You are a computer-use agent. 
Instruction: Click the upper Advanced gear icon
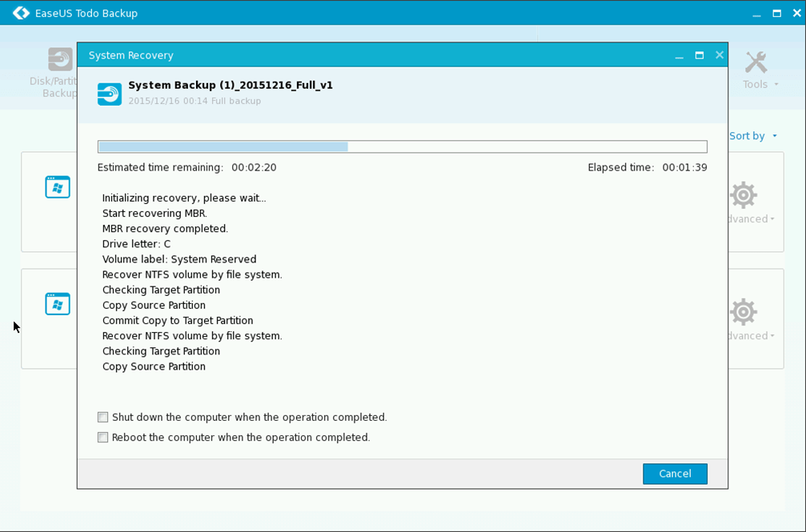tap(744, 195)
